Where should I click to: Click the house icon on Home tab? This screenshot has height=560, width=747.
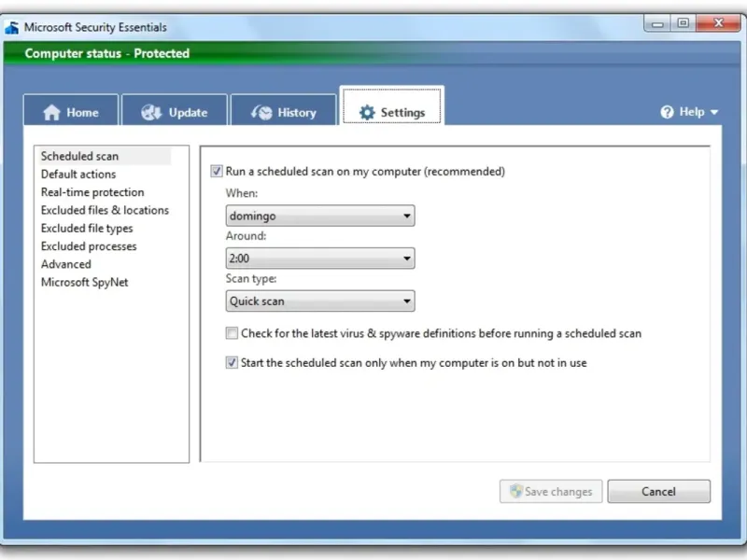click(x=51, y=112)
